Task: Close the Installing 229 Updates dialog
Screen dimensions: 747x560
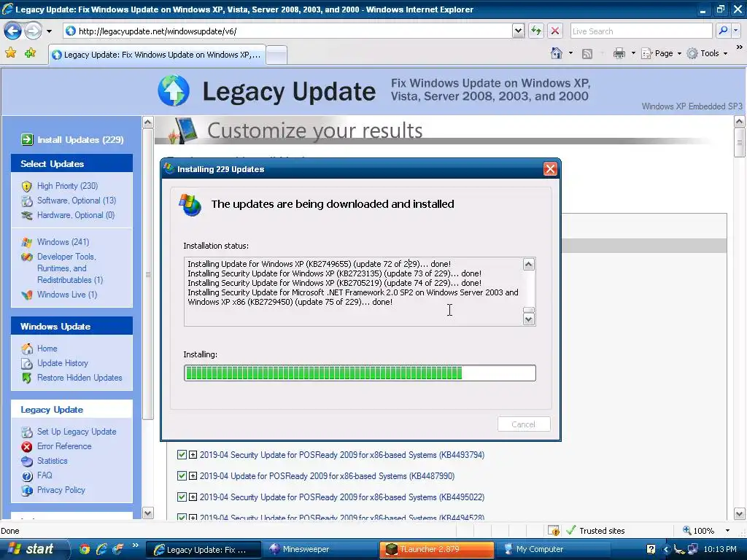Action: (550, 169)
